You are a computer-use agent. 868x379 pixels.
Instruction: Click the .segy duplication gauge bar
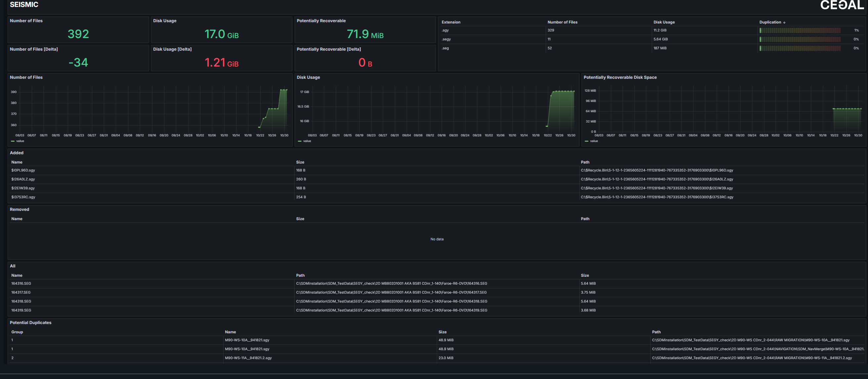coord(800,39)
